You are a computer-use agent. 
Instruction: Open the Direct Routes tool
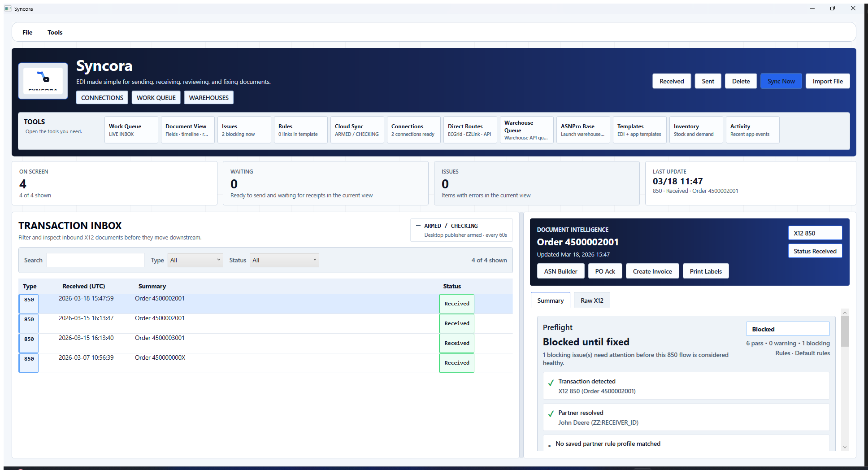pyautogui.click(x=470, y=130)
